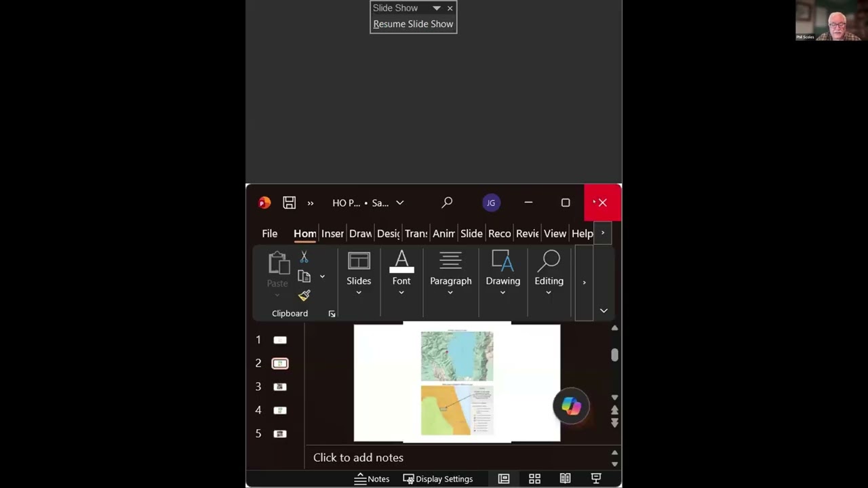The image size is (868, 488).
Task: Open the Paragraph group button
Action: [450, 273]
